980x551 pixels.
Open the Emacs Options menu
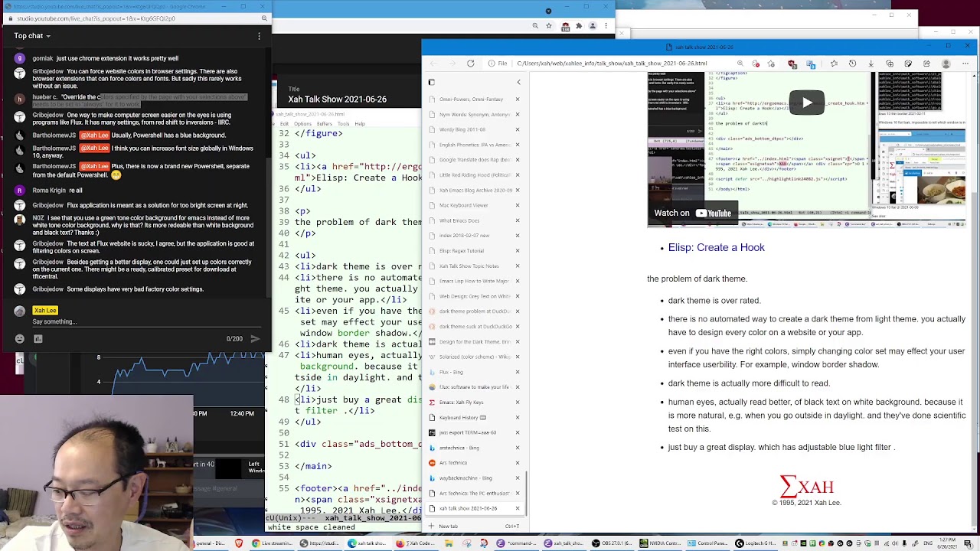coord(304,123)
